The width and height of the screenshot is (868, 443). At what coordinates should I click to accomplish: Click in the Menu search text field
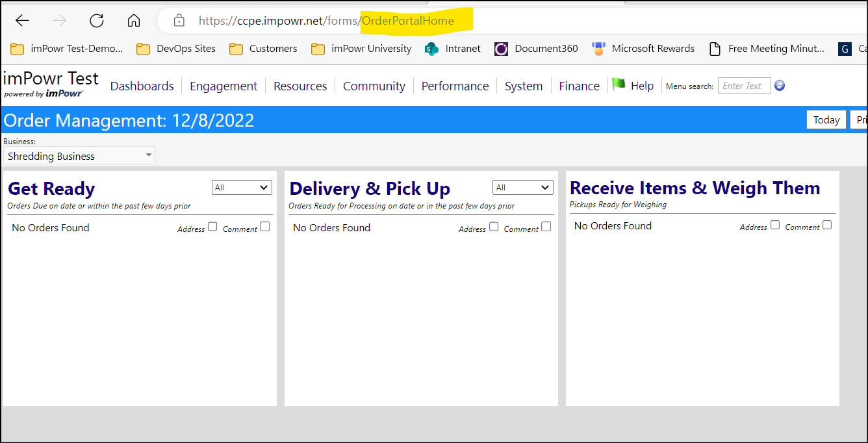coord(745,86)
